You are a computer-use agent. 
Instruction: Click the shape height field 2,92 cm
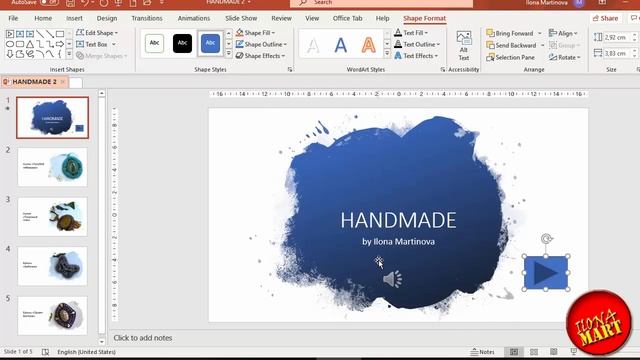pos(615,37)
